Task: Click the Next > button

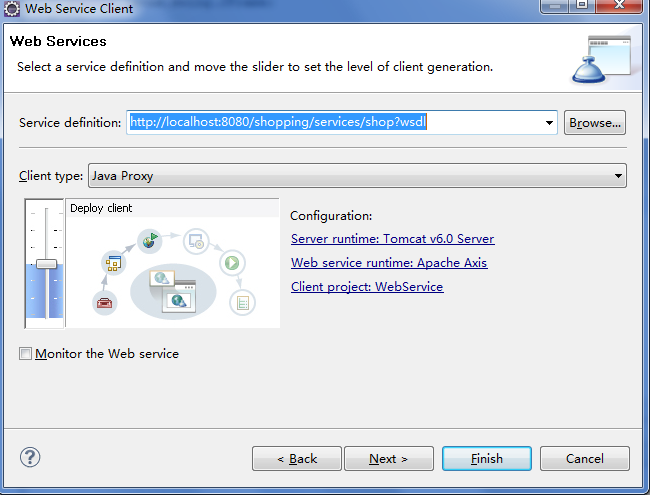Action: [x=389, y=459]
